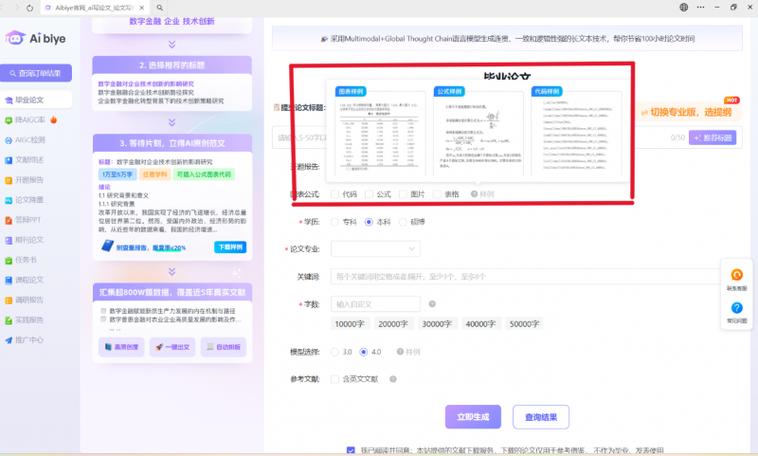Tick the second checkbox in the literature list
Viewport: 758px width, 456px height.
[x=103, y=319]
